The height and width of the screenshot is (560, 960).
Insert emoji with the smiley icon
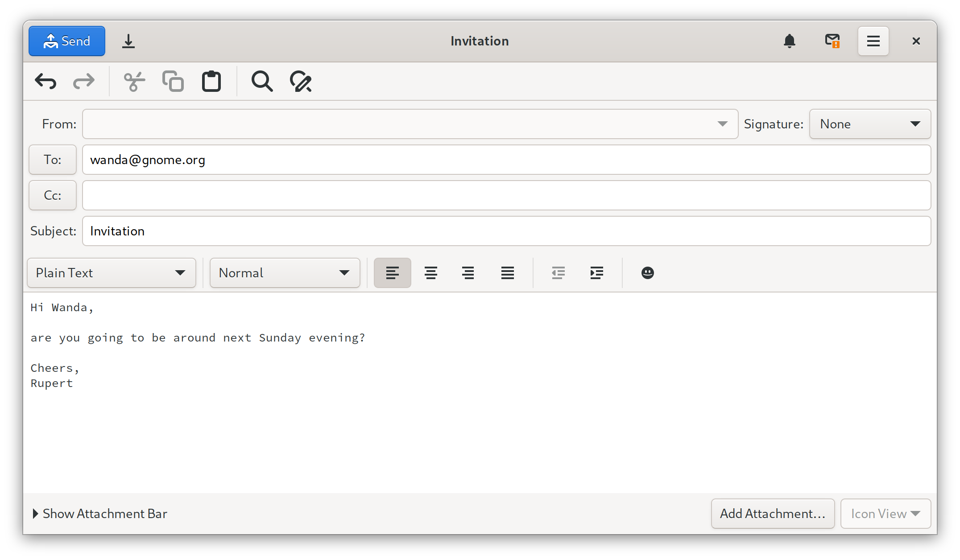647,273
